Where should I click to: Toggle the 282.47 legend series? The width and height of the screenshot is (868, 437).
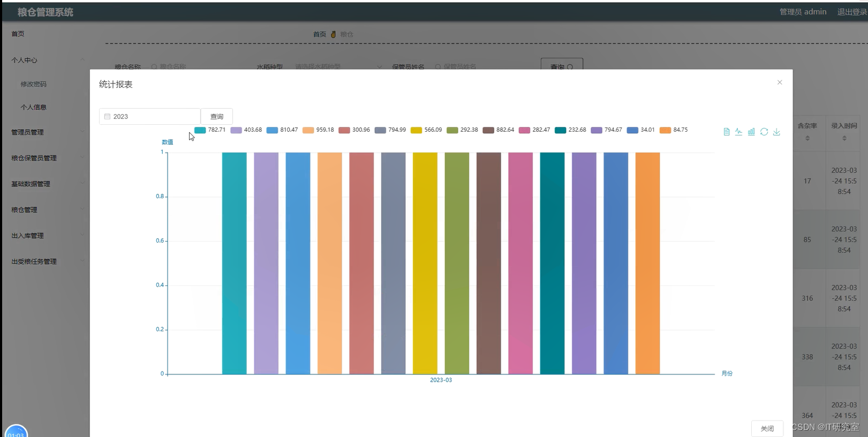[x=534, y=130]
